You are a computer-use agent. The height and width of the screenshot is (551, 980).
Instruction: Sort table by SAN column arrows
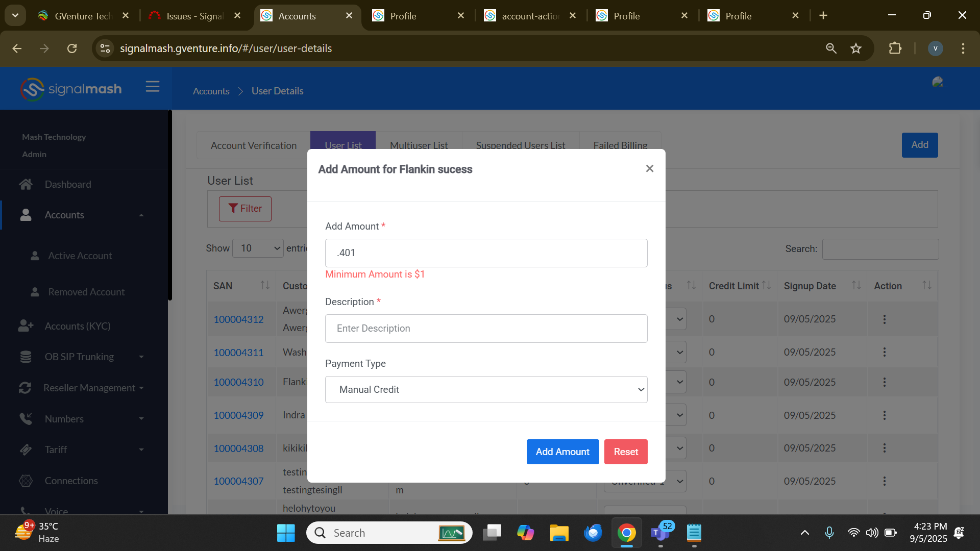click(265, 286)
